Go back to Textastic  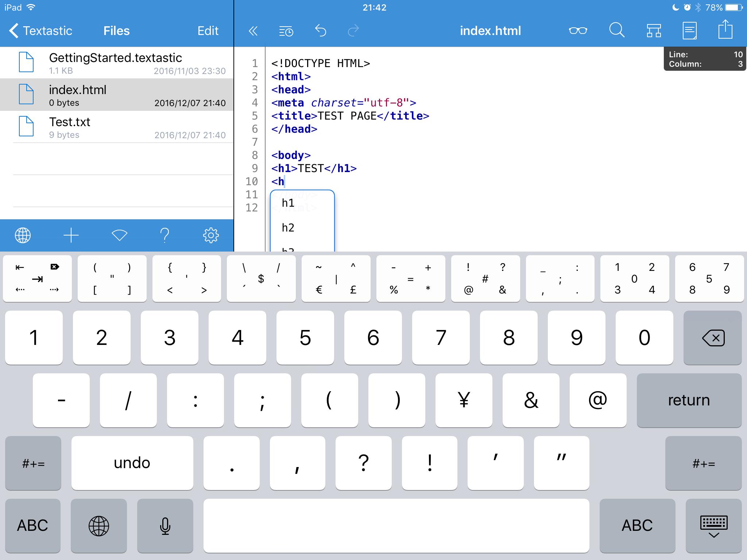pos(41,31)
